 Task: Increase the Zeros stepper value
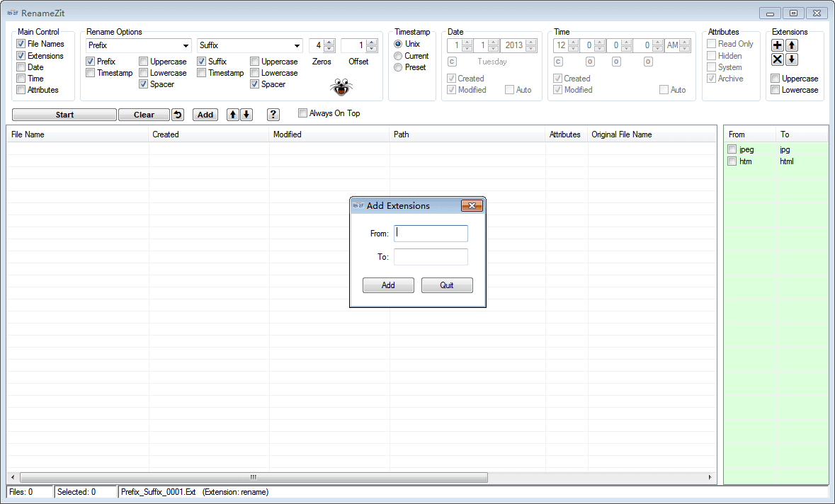[x=329, y=42]
